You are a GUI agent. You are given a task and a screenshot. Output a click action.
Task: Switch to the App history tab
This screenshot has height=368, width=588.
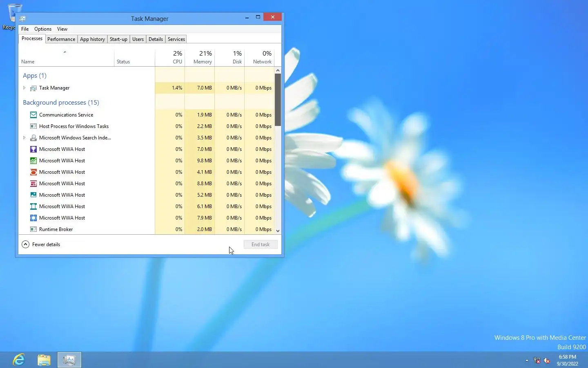(x=92, y=39)
